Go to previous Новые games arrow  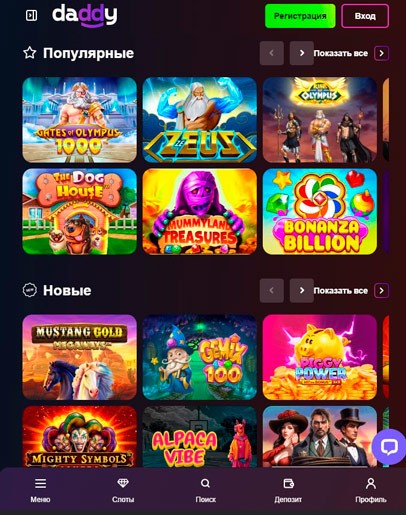pyautogui.click(x=272, y=290)
